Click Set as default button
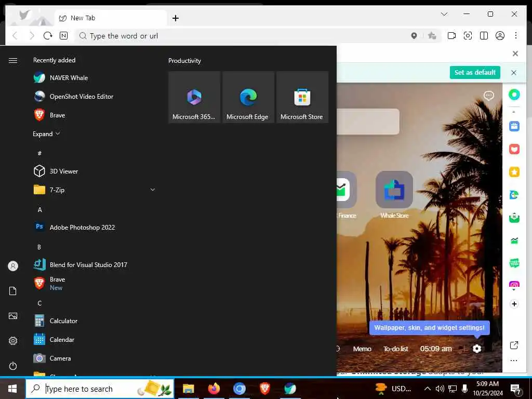532x399 pixels. coord(475,72)
